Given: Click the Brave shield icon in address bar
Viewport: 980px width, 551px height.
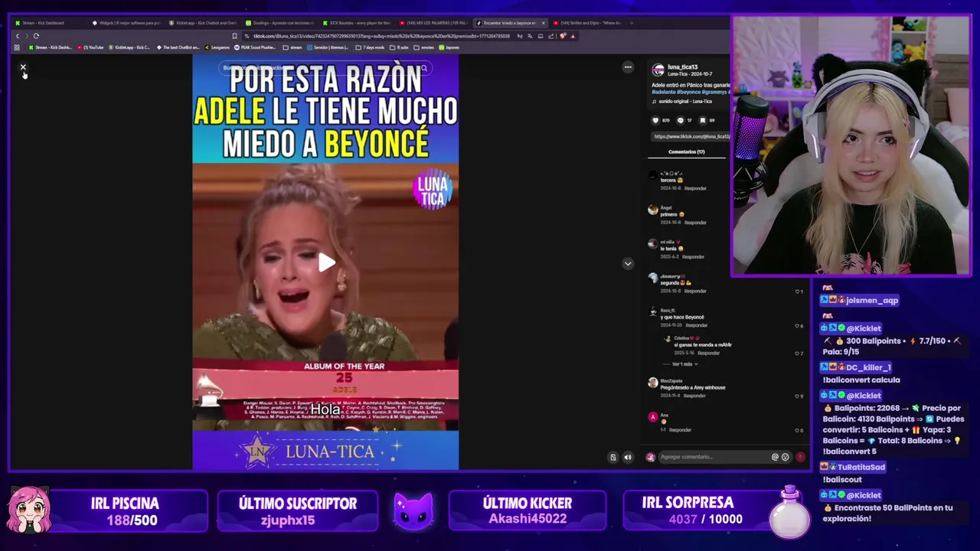Looking at the screenshot, I should (563, 36).
